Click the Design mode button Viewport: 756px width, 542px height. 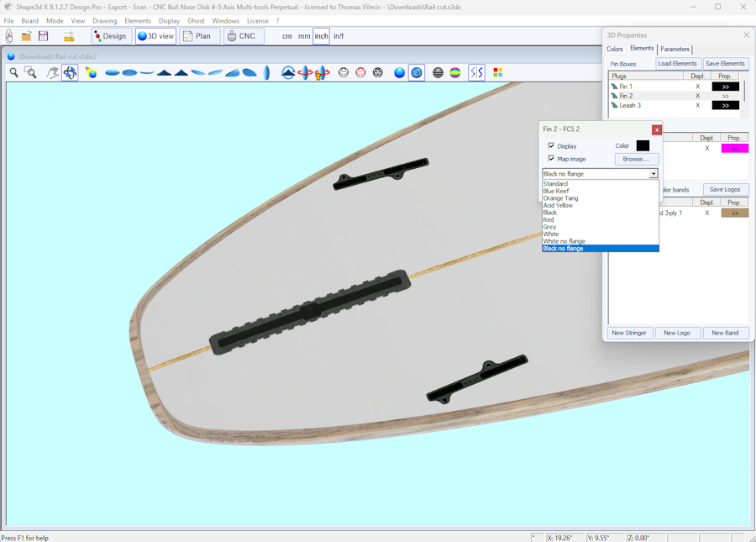[x=111, y=36]
